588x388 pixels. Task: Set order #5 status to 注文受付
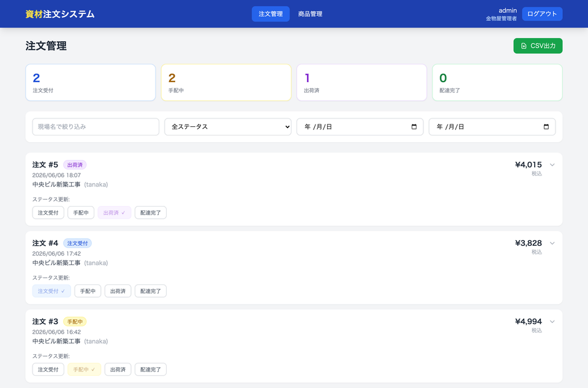pyautogui.click(x=48, y=213)
